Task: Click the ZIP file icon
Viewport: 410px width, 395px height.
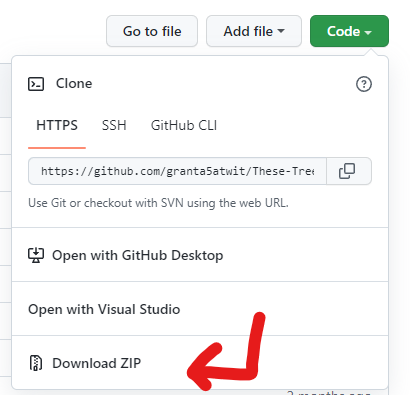Action: click(x=36, y=363)
